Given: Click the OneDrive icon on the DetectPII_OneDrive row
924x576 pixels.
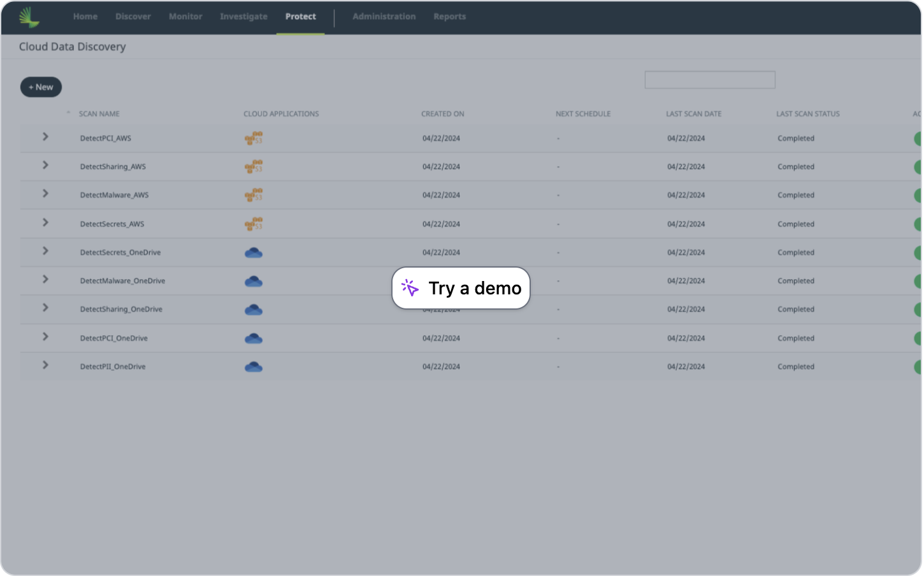Looking at the screenshot, I should point(254,366).
